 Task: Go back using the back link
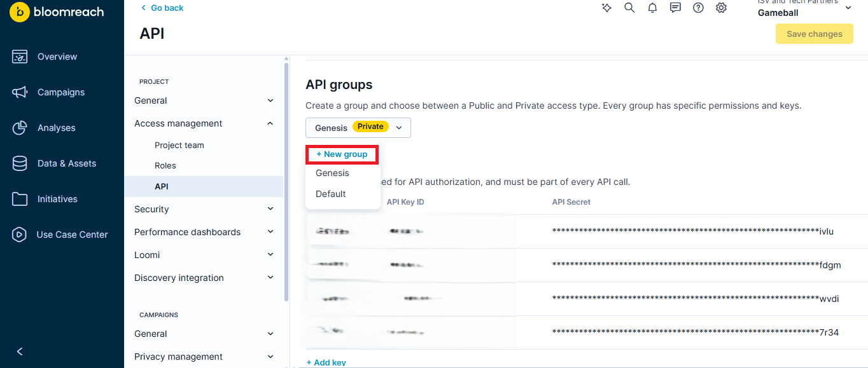click(x=162, y=8)
